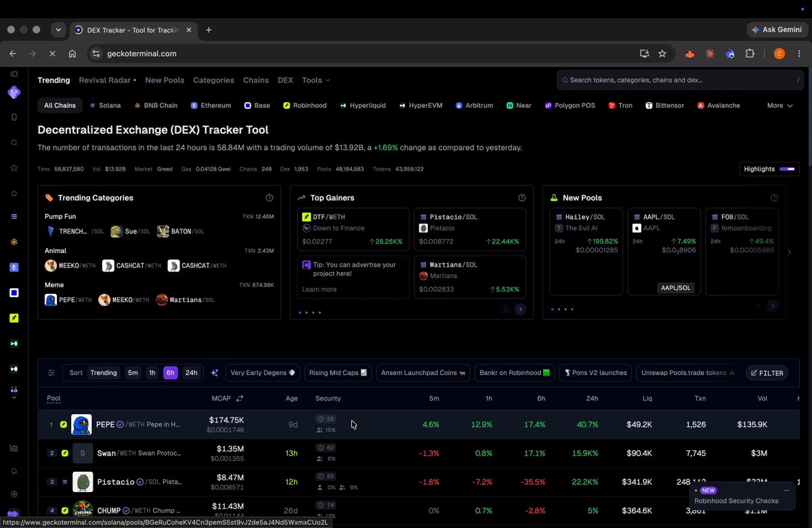The image size is (812, 528).
Task: Filter by Hyperliquid chain chip
Action: click(362, 105)
